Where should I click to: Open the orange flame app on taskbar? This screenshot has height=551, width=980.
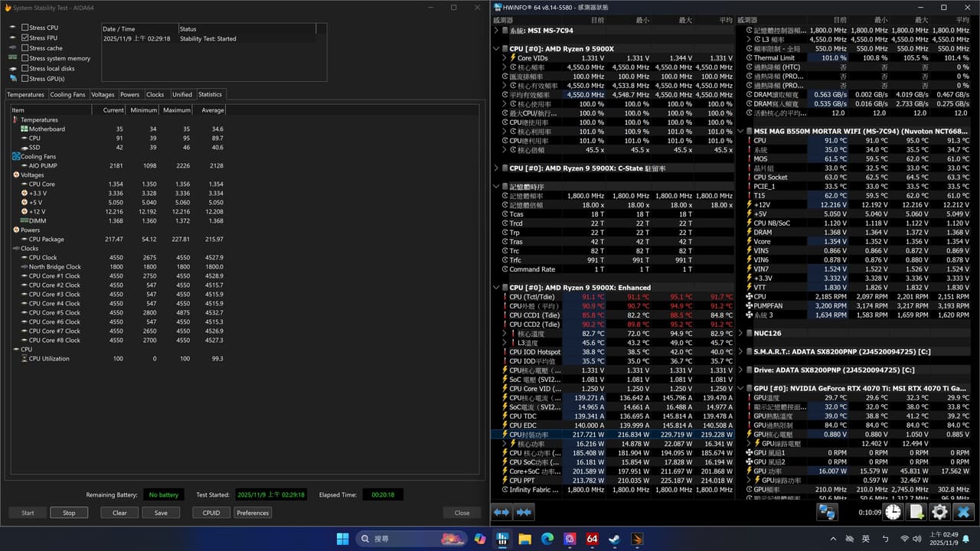click(x=637, y=539)
